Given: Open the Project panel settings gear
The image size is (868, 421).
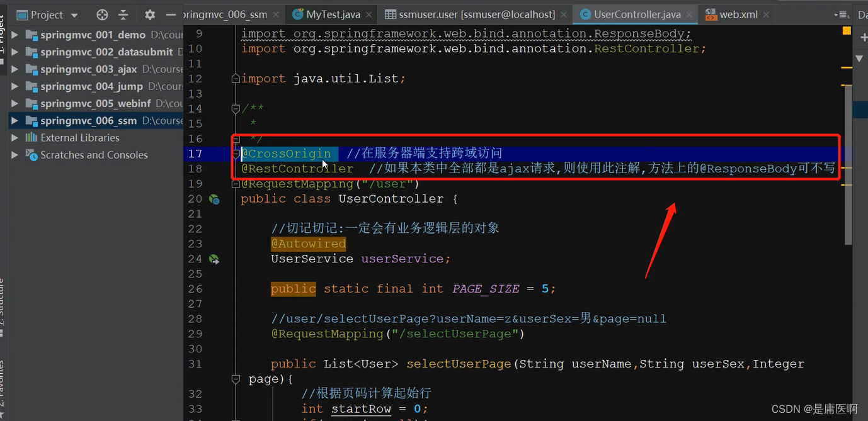Looking at the screenshot, I should [x=150, y=14].
